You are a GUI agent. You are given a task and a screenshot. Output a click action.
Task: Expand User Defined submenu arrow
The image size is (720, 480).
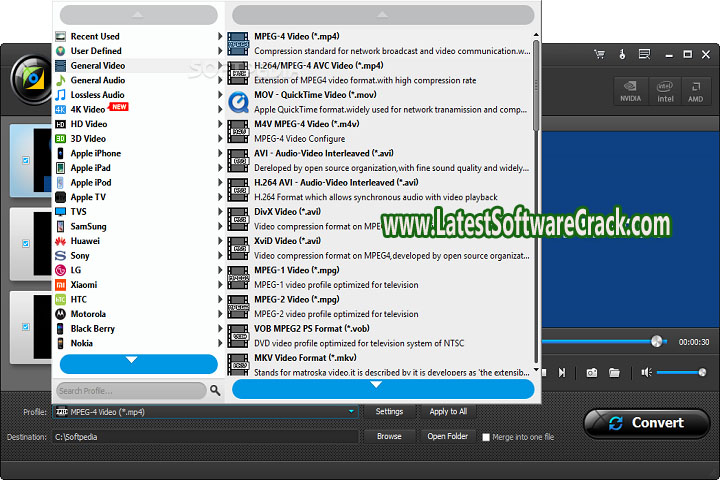click(x=220, y=51)
